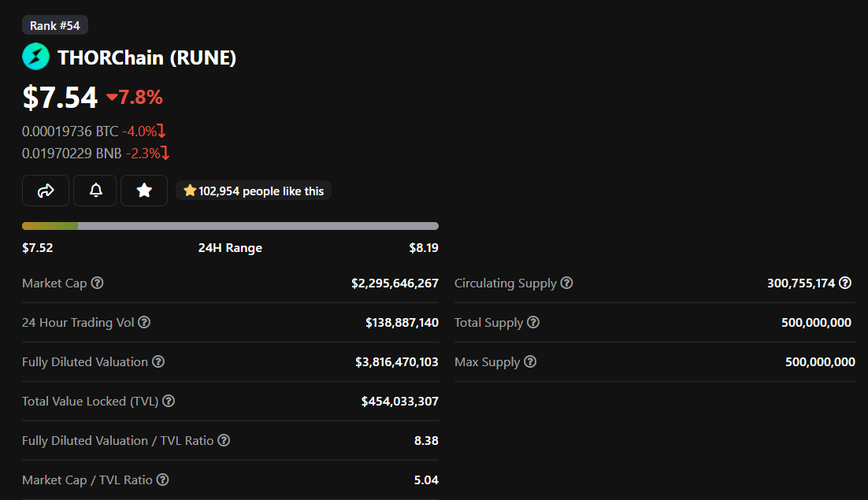Open Market Cap / TVL Ratio help icon
868x500 pixels.
tap(162, 479)
